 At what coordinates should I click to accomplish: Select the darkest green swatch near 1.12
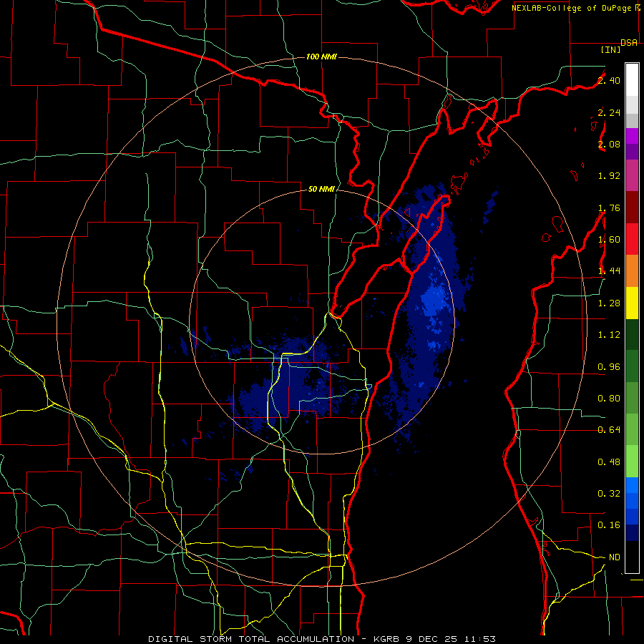(632, 335)
